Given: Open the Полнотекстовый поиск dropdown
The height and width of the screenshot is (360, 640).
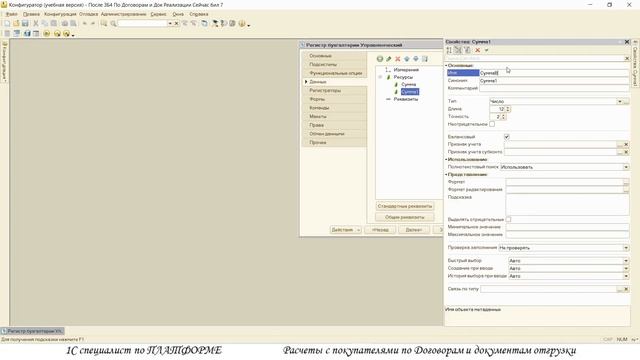Looking at the screenshot, I should [x=626, y=167].
